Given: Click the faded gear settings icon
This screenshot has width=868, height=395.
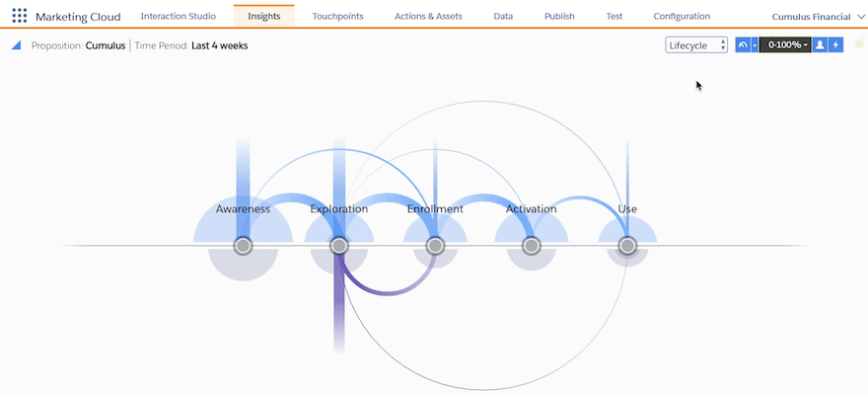Looking at the screenshot, I should (x=860, y=44).
